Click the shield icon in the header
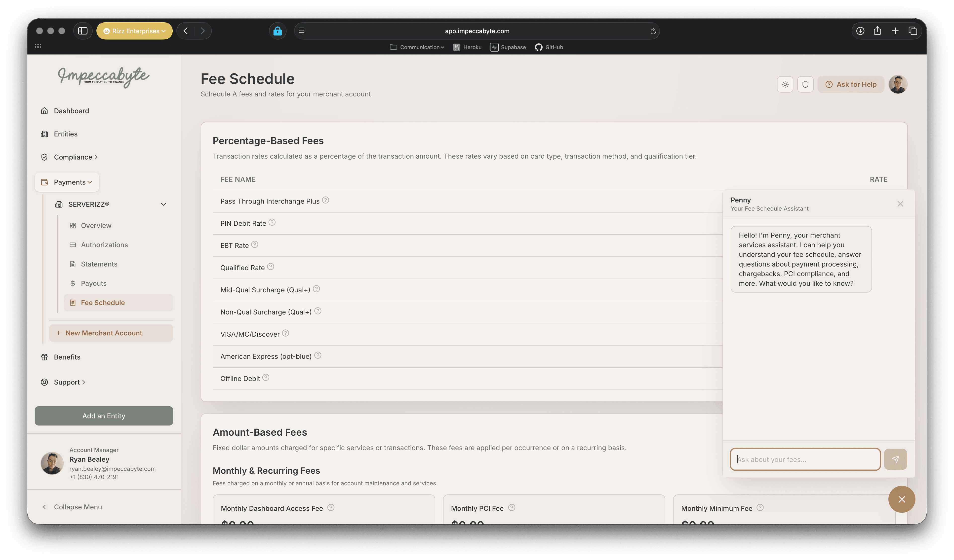The height and width of the screenshot is (560, 954). click(x=805, y=84)
